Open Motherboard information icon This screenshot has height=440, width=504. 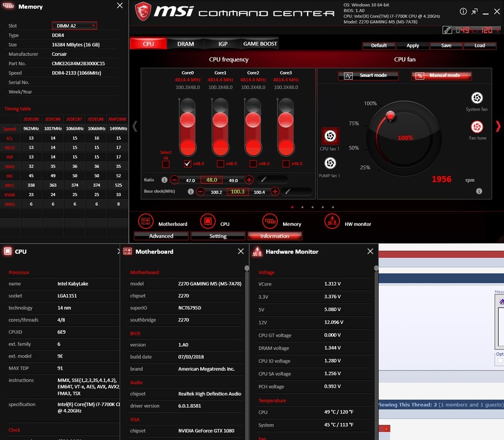(145, 221)
